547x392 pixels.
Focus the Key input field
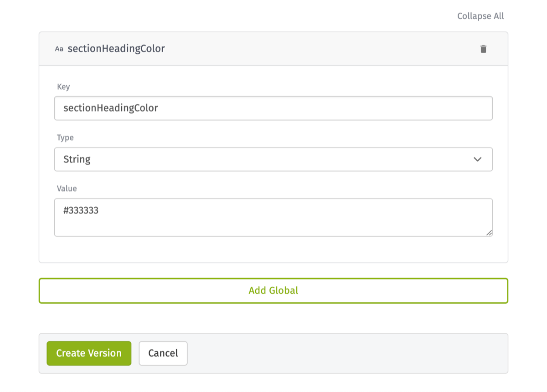tap(273, 108)
